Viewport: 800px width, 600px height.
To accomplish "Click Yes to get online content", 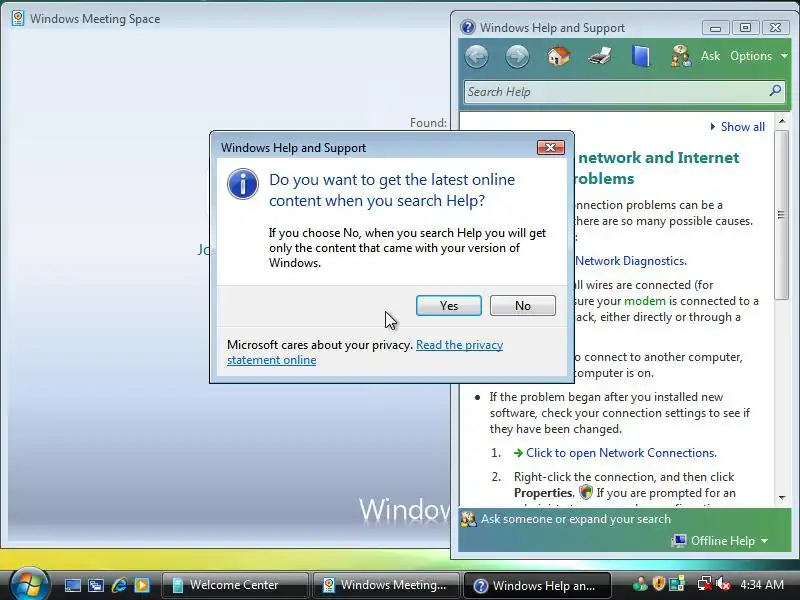I will click(x=448, y=305).
